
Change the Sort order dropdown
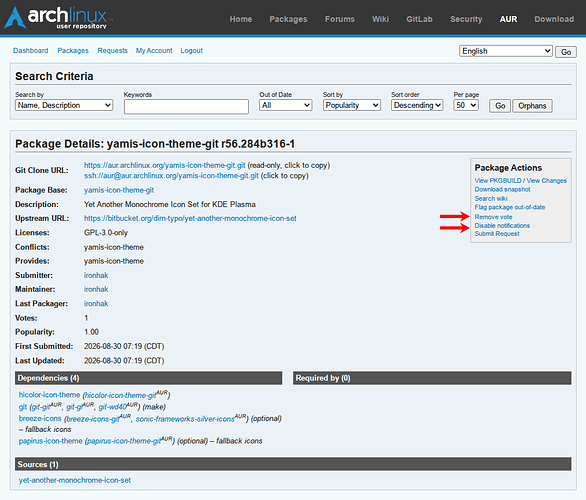(417, 105)
